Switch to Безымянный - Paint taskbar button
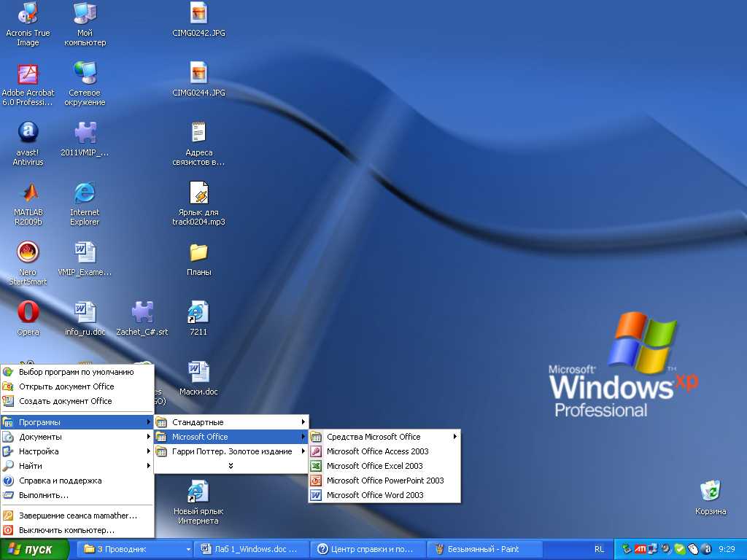 click(x=485, y=549)
